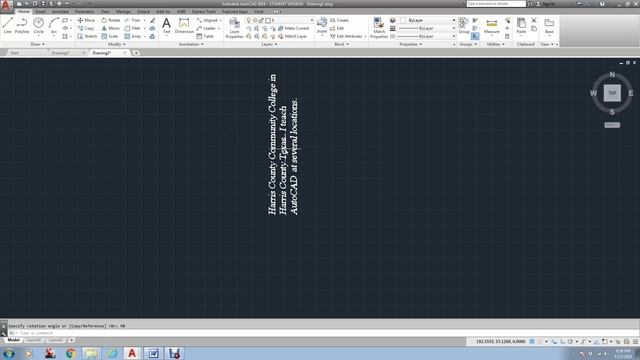Expand the Utilities panel

pos(496,44)
